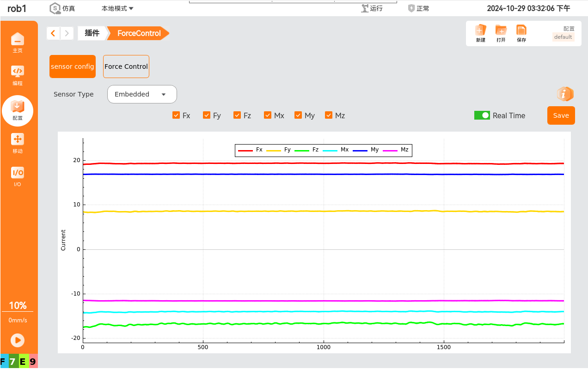Uncheck the Fx checkbox
Viewport: 588px width, 369px height.
tap(176, 115)
